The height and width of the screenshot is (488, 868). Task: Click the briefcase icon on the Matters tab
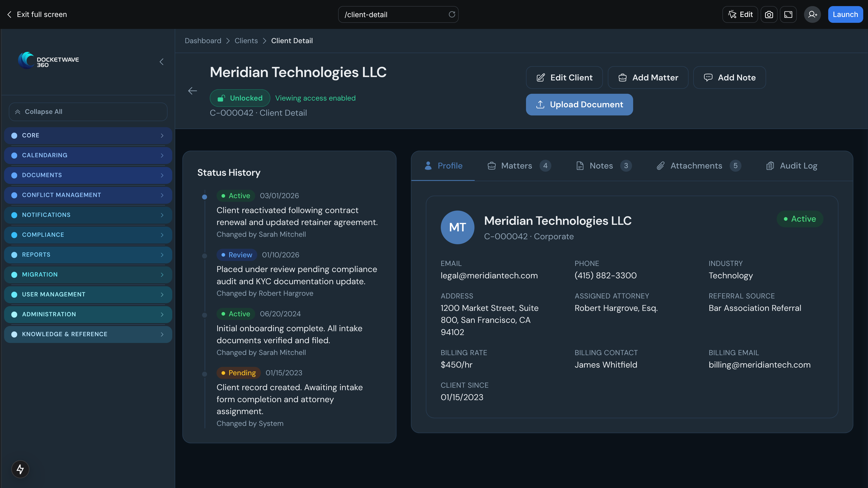point(492,166)
